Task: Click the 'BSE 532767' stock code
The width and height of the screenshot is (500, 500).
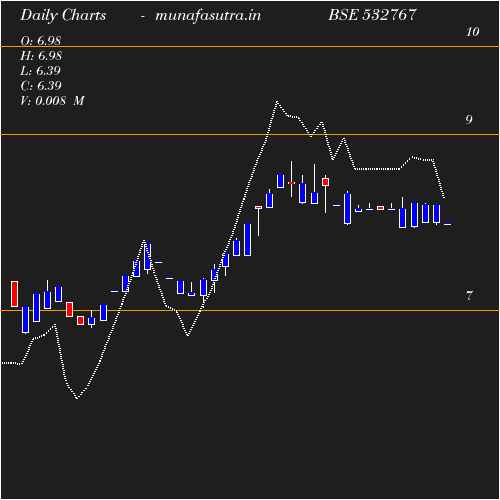Action: tap(373, 15)
